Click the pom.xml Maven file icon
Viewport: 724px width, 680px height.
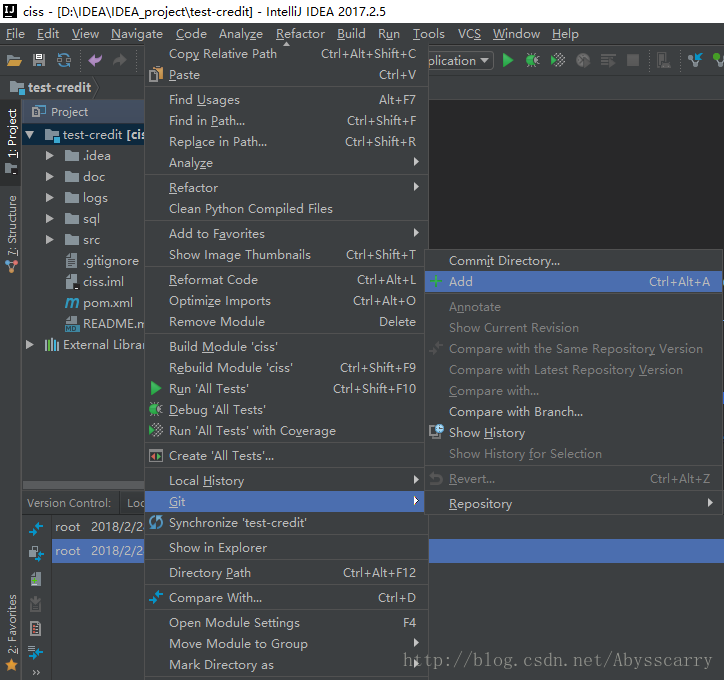pos(72,302)
